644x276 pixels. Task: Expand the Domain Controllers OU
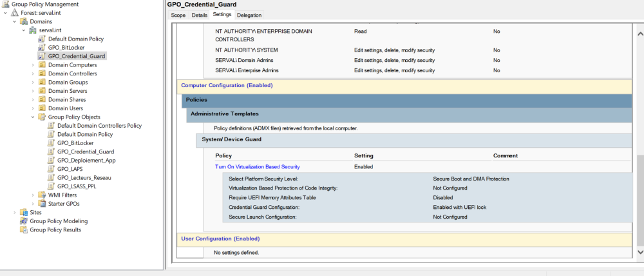click(x=33, y=74)
